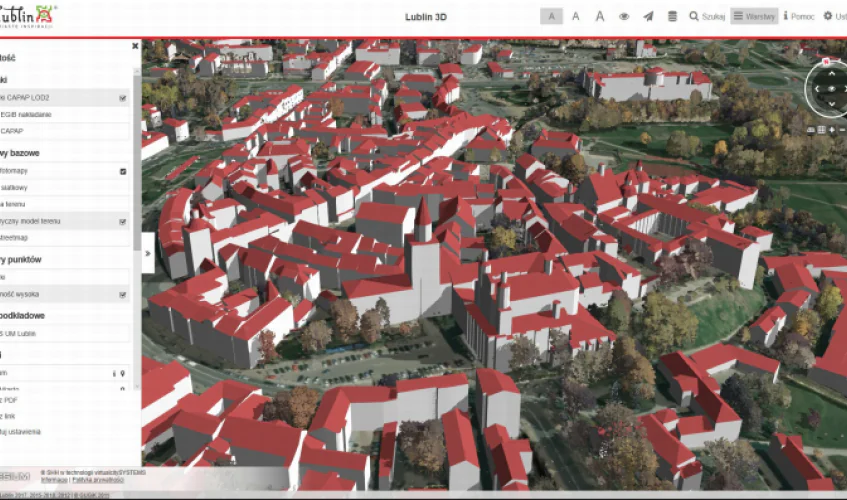Image resolution: width=847 pixels, height=500 pixels.
Task: Select the terenu row below siatkowy
Action: click(x=64, y=205)
